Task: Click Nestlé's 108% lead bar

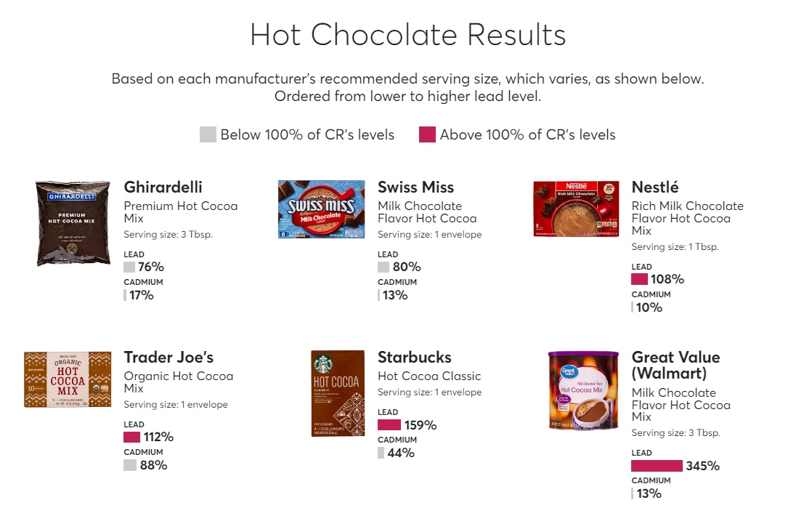Action: 639,279
